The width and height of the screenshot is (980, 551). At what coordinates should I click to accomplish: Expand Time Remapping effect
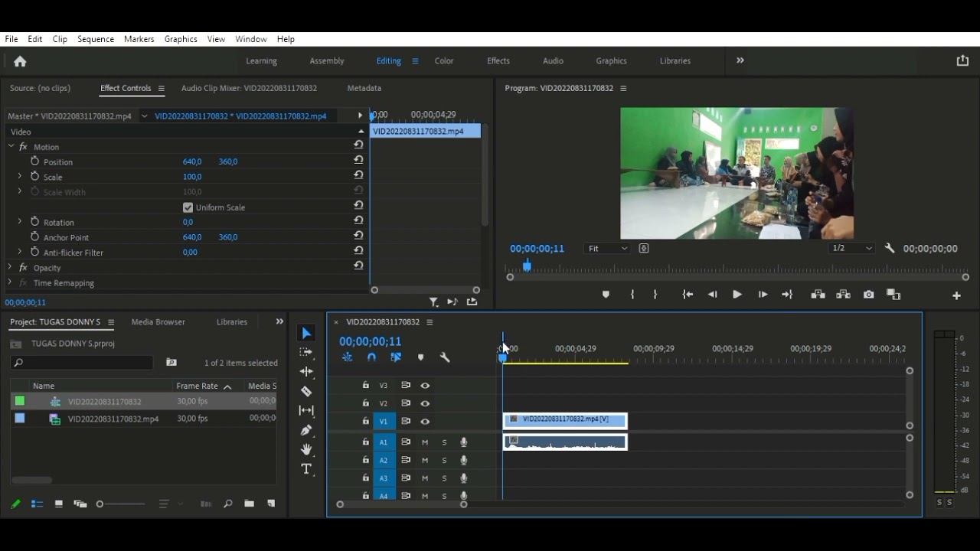click(x=10, y=282)
